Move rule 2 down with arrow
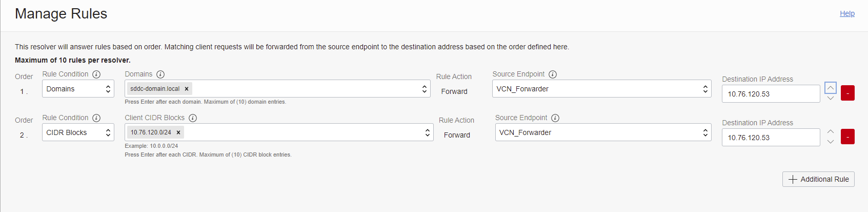868x212 pixels. click(x=831, y=142)
